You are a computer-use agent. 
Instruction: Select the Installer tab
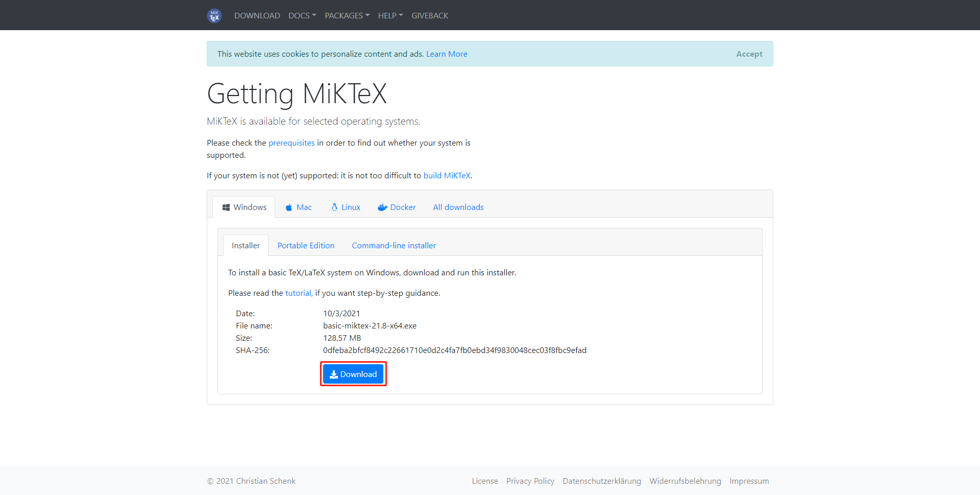click(246, 245)
